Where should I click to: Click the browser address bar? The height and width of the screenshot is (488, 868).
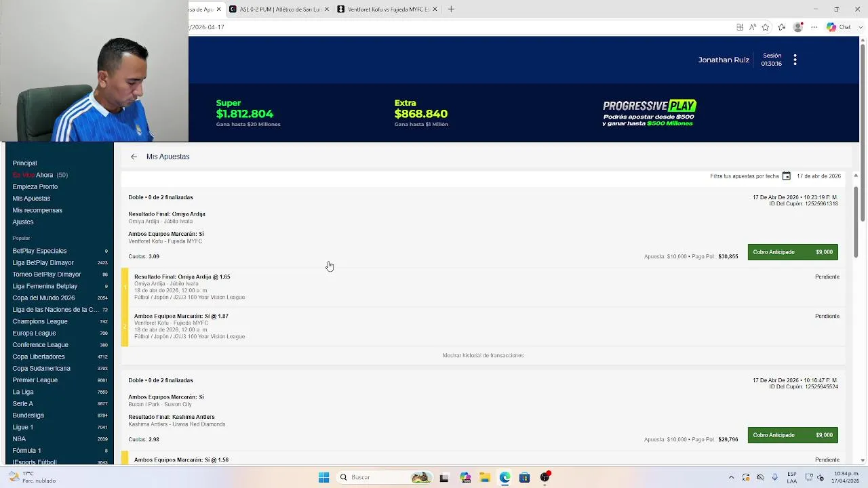(461, 27)
